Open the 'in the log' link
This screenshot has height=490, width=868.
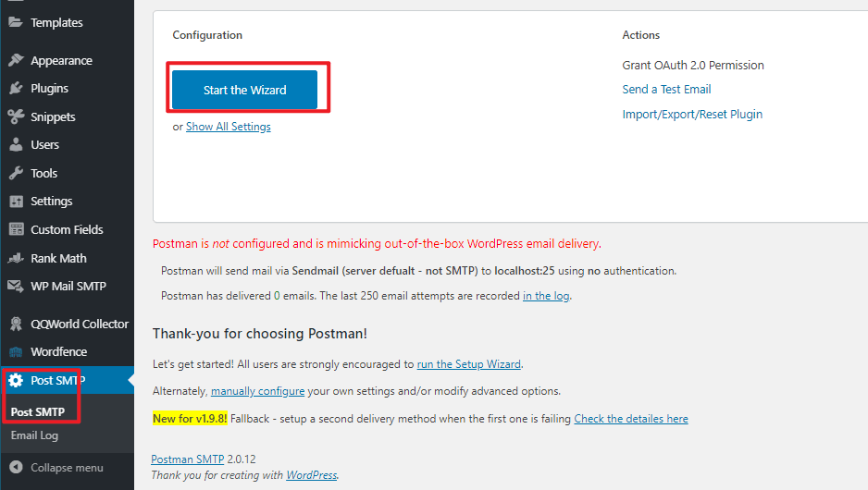tap(546, 296)
